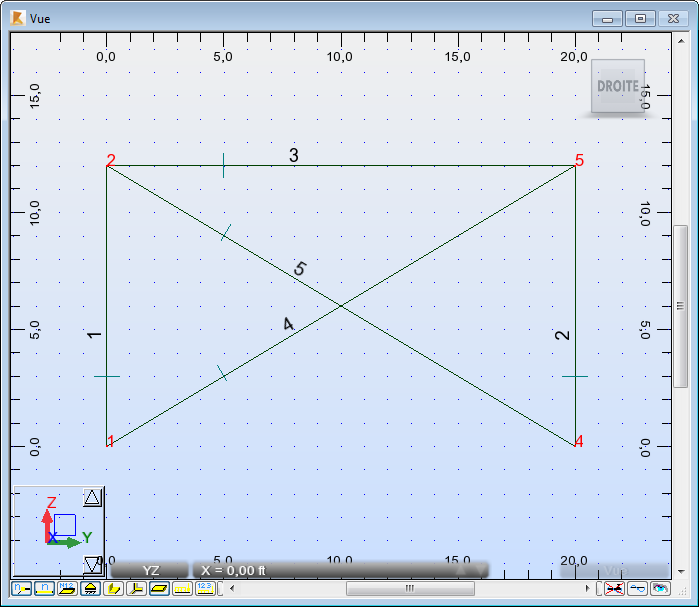Click left ruler label 10,0
The width and height of the screenshot is (699, 607).
(x=35, y=213)
